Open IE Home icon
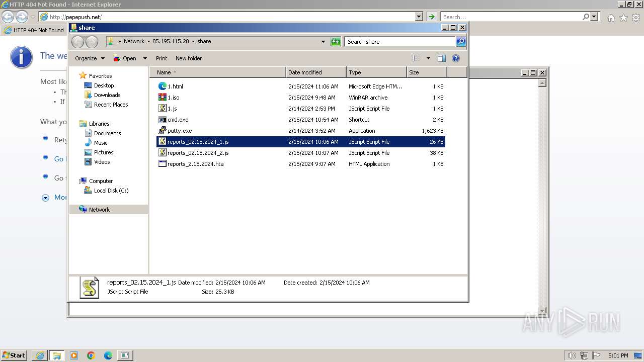Image resolution: width=644 pixels, height=362 pixels. [611, 18]
